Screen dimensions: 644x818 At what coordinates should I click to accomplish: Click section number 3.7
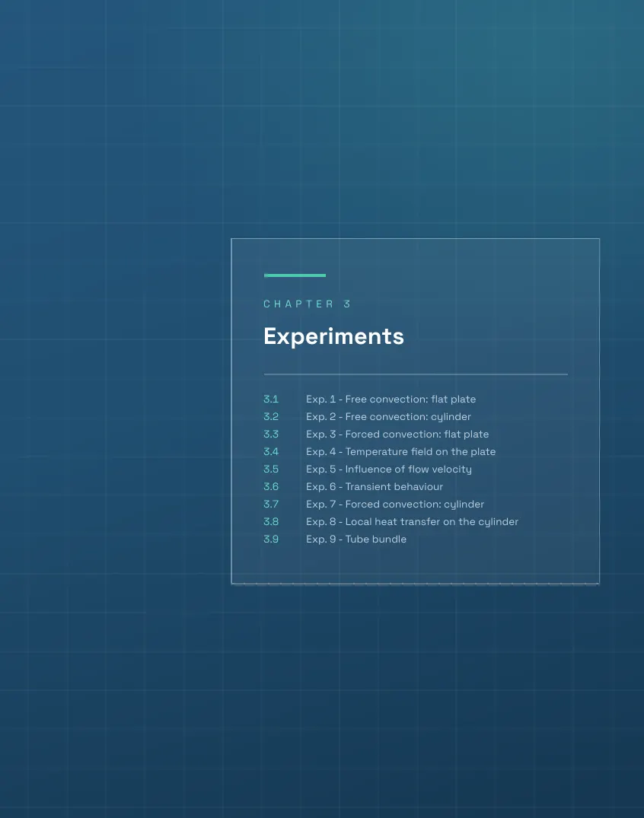tap(271, 504)
